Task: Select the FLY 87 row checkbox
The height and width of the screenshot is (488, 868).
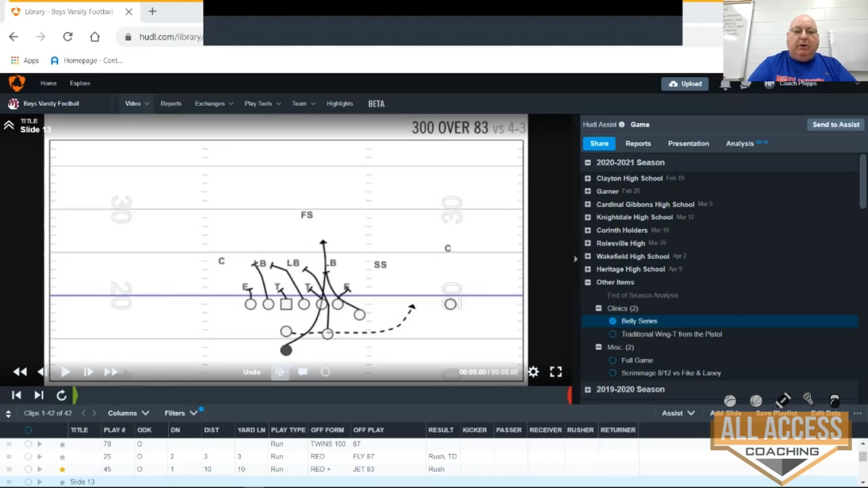Action: tap(28, 457)
